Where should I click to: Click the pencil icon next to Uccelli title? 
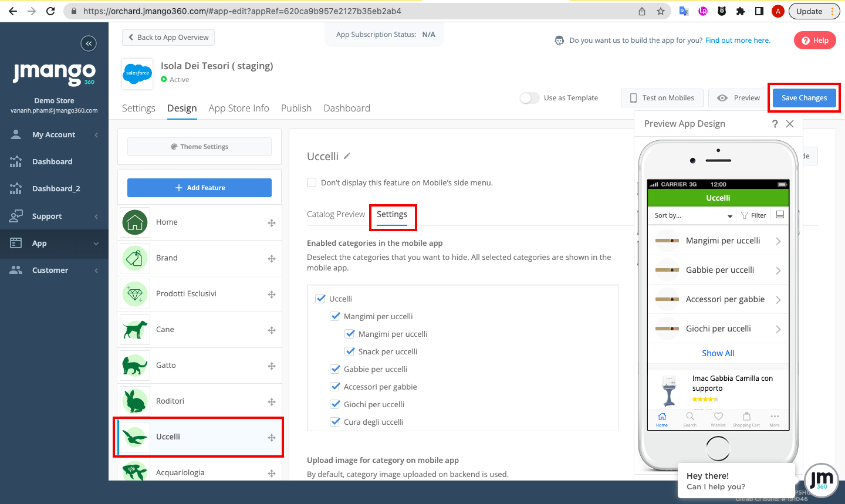point(347,156)
